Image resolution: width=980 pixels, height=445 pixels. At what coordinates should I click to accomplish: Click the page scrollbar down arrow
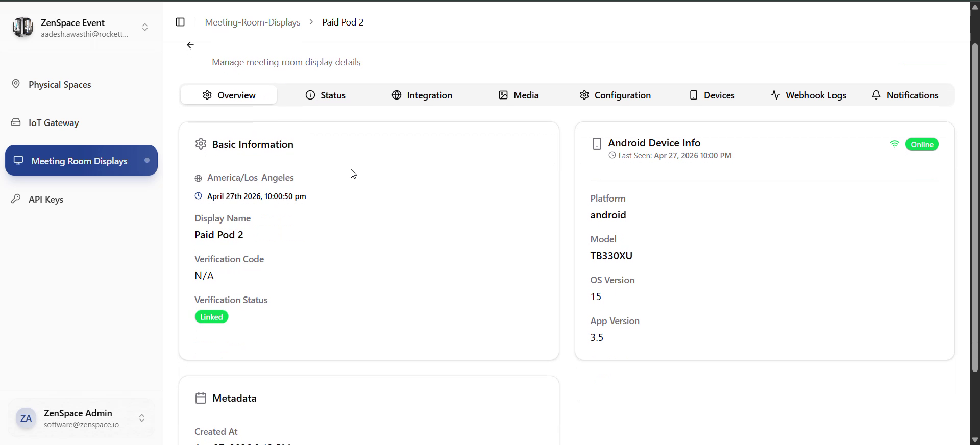(x=974, y=439)
